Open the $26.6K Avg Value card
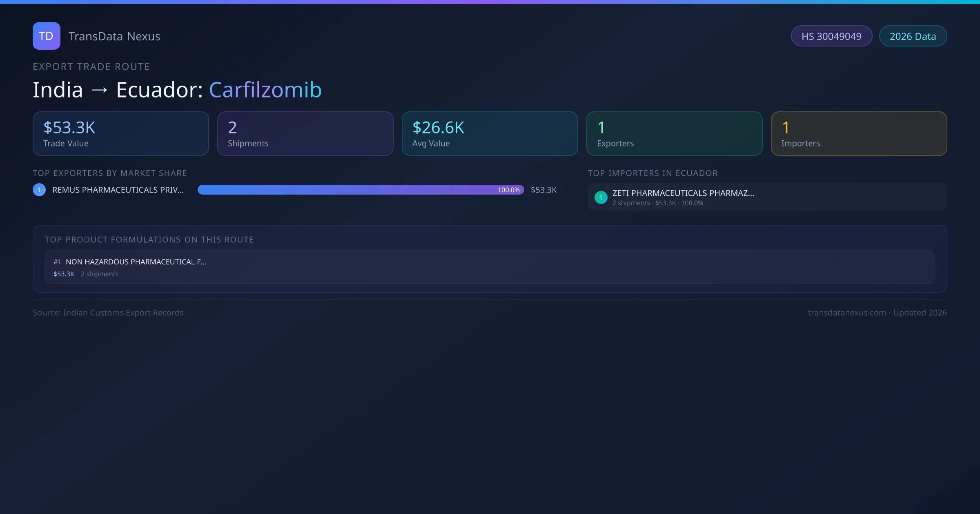Viewport: 980px width, 514px height. point(490,133)
